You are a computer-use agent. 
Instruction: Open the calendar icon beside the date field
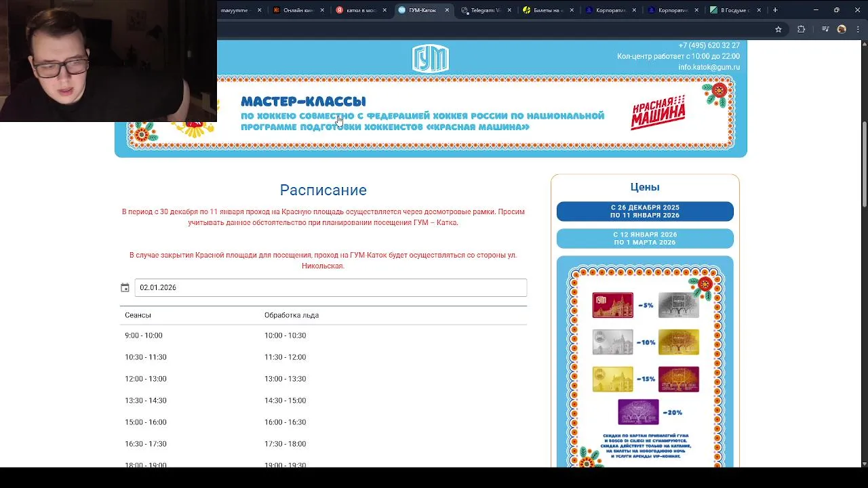(125, 288)
